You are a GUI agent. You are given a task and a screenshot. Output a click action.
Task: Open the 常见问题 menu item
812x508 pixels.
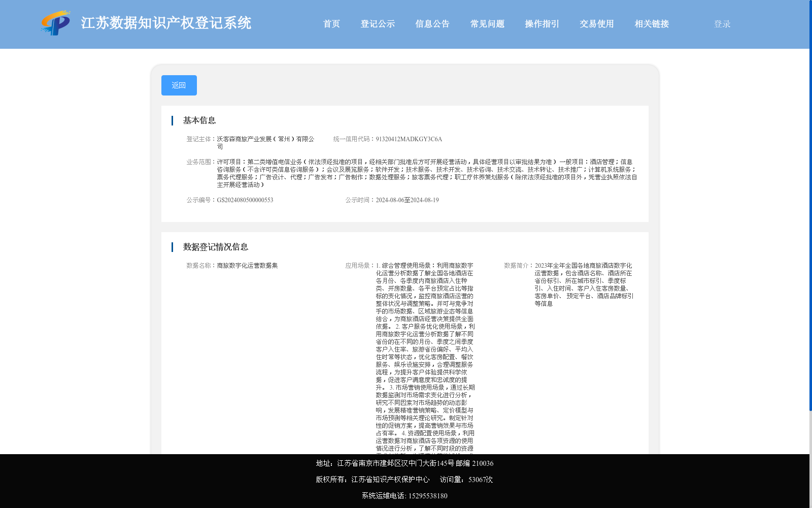pyautogui.click(x=487, y=24)
